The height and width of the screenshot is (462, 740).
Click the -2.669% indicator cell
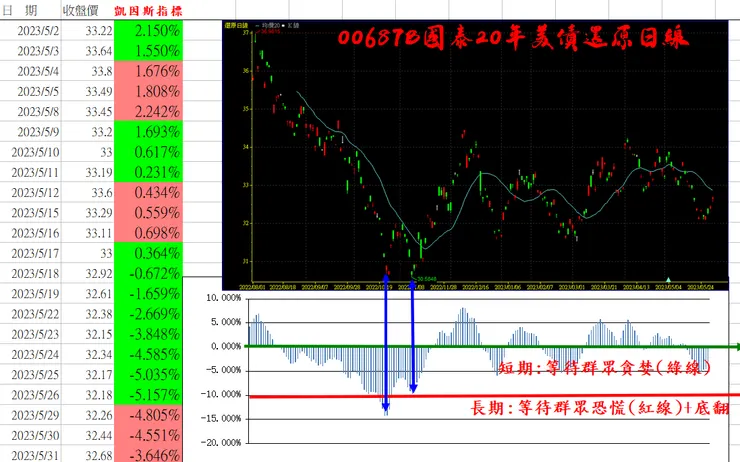click(148, 314)
